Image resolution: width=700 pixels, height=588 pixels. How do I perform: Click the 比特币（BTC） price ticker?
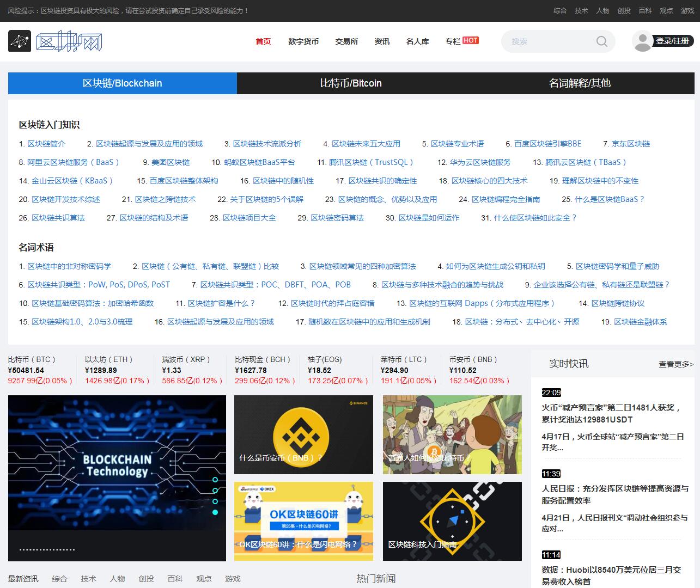40,370
